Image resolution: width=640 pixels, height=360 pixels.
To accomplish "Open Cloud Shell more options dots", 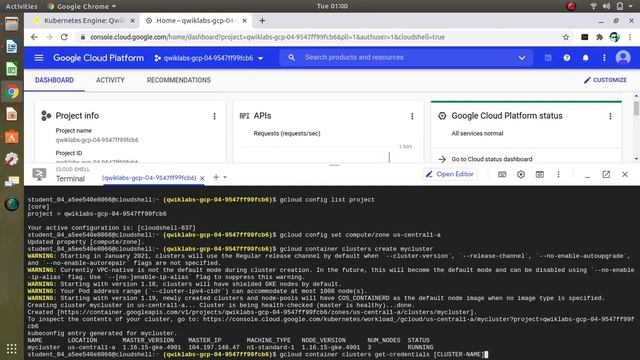I will click(x=558, y=174).
